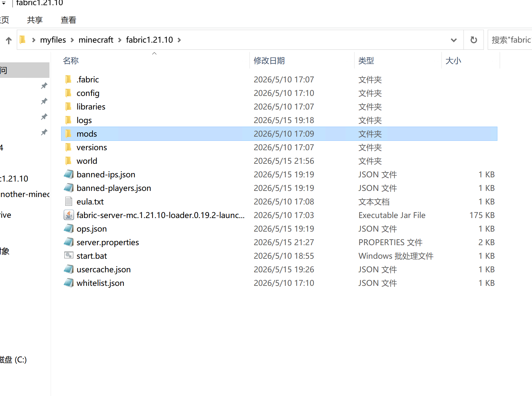Viewport: 532px width, 396px height.
Task: Select the libraries folder icon
Action: point(68,107)
